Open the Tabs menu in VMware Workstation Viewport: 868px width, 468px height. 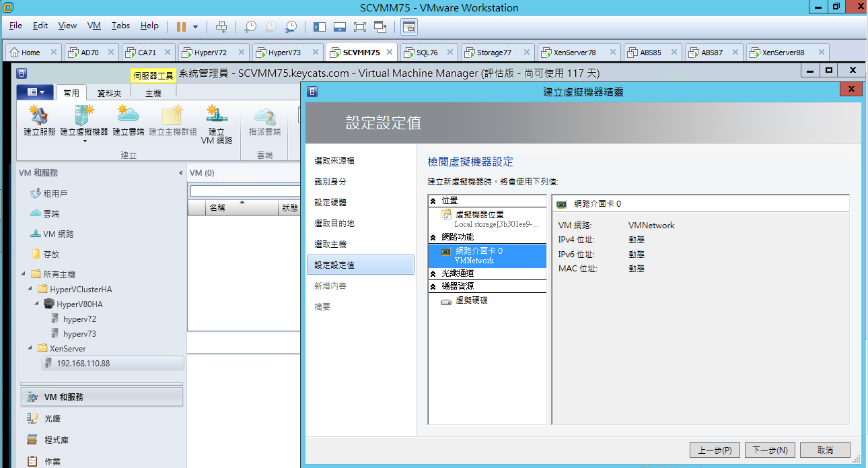tap(121, 26)
